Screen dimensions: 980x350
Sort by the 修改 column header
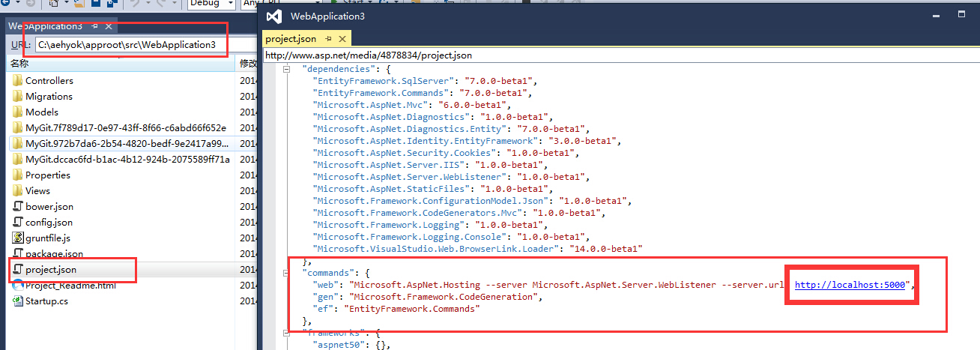pos(247,64)
